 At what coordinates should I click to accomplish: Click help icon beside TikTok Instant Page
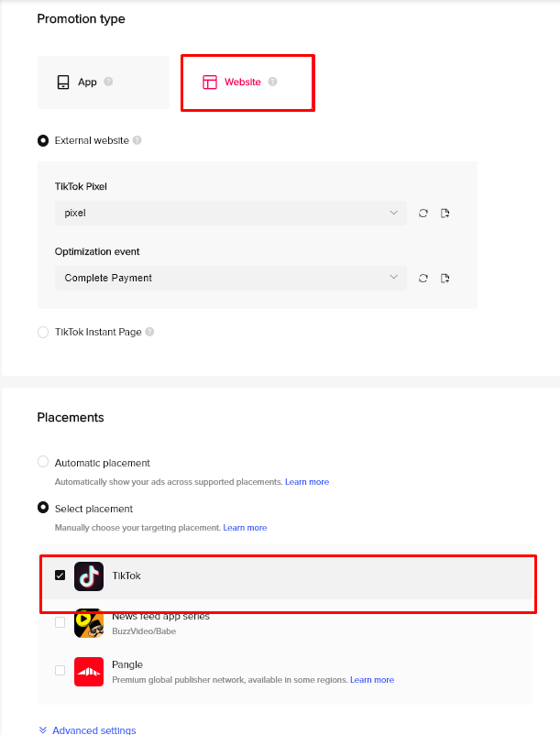(149, 332)
